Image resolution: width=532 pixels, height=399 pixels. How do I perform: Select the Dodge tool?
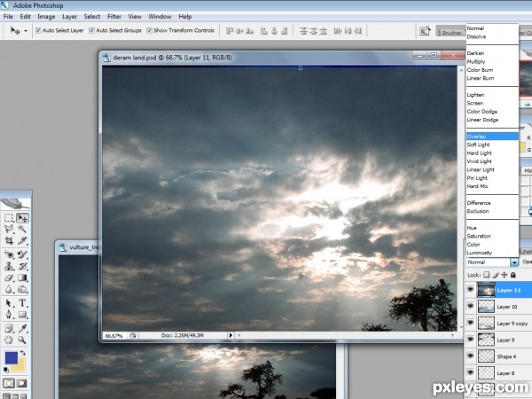tap(22, 290)
